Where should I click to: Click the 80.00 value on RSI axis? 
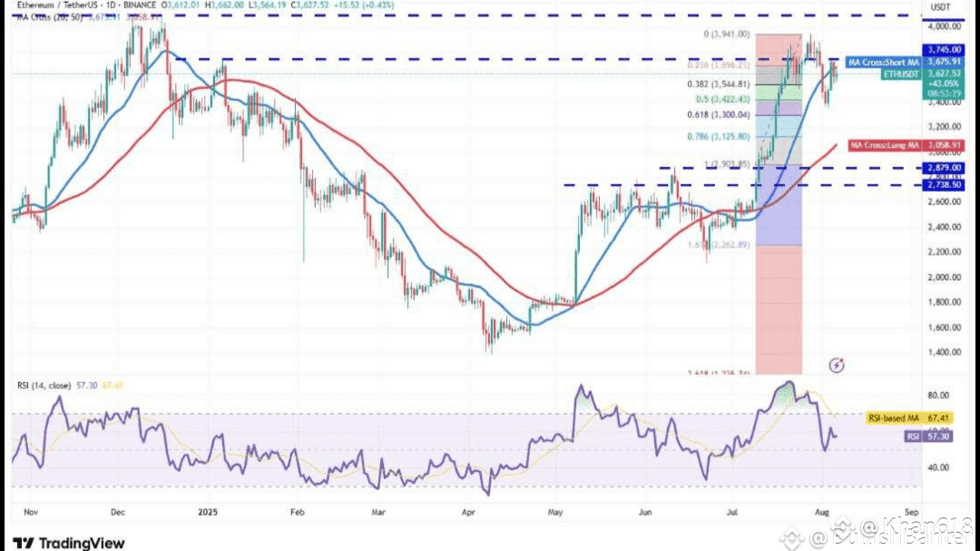coord(938,395)
